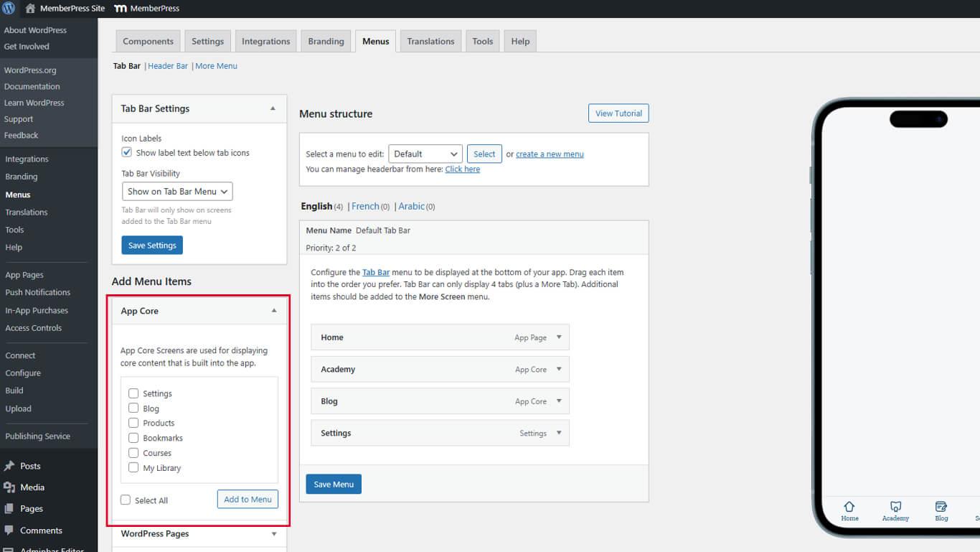Open Media via its sidebar icon

(x=9, y=487)
